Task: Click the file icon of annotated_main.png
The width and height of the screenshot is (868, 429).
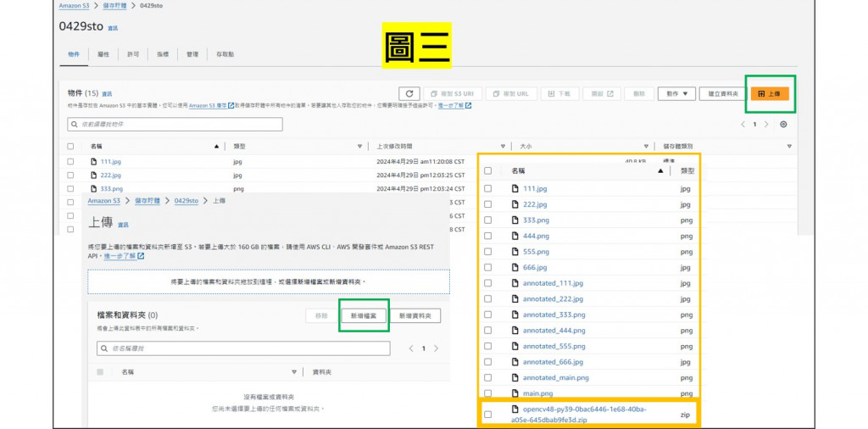Action: click(x=515, y=377)
